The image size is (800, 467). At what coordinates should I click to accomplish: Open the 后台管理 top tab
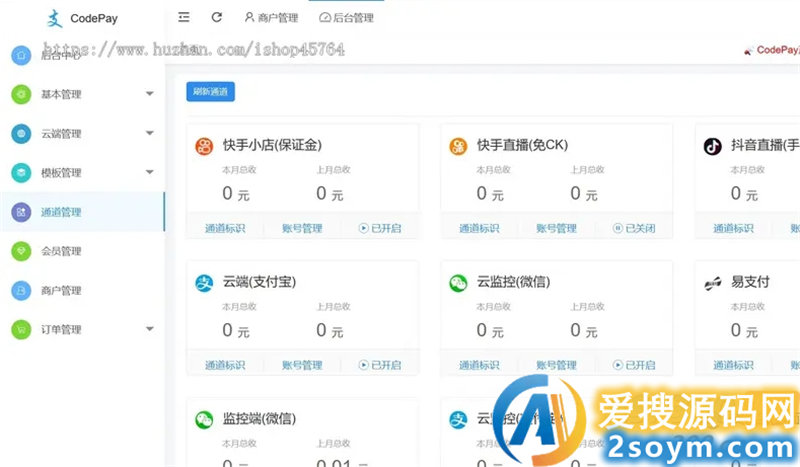(346, 18)
